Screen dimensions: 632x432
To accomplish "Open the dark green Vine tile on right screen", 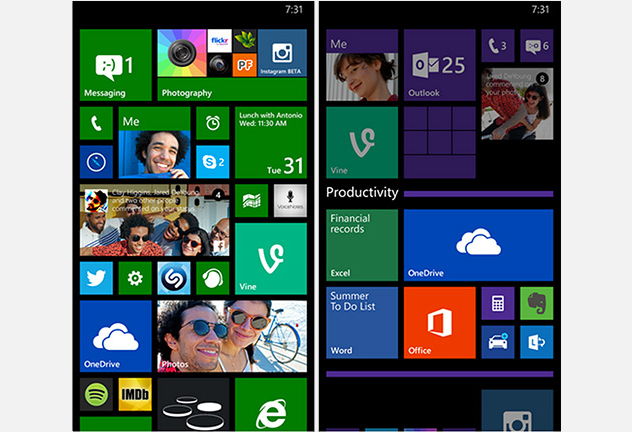I will click(362, 143).
